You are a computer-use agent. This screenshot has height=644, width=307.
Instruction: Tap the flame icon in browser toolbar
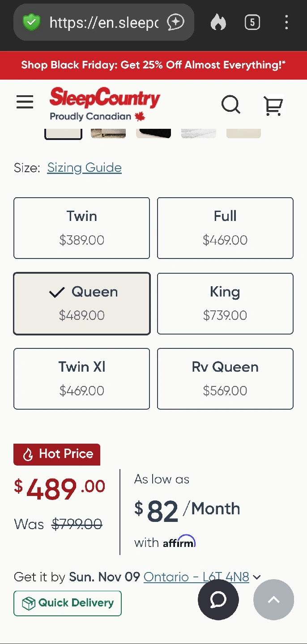tap(218, 22)
